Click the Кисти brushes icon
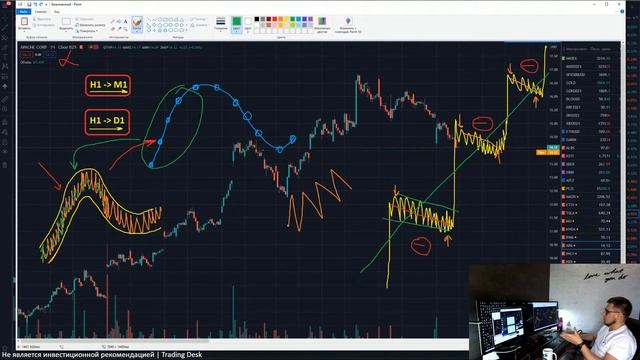This screenshot has height=360, width=640. coord(137,22)
